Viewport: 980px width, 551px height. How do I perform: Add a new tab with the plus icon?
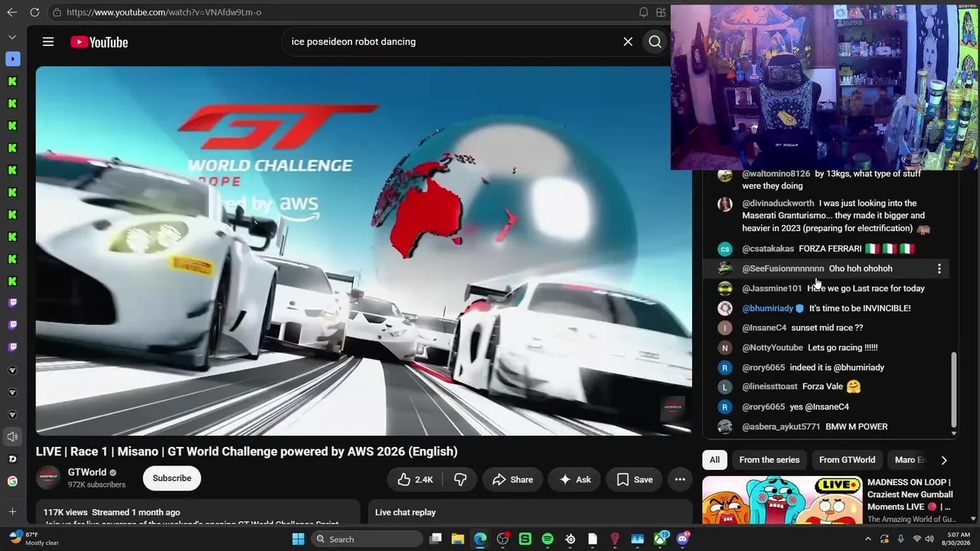12,511
